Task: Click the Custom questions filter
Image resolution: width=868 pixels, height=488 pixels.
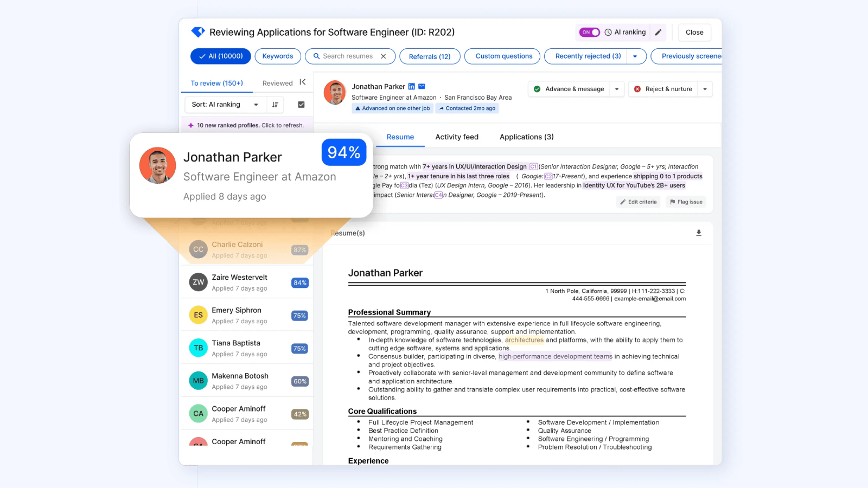Action: (501, 56)
